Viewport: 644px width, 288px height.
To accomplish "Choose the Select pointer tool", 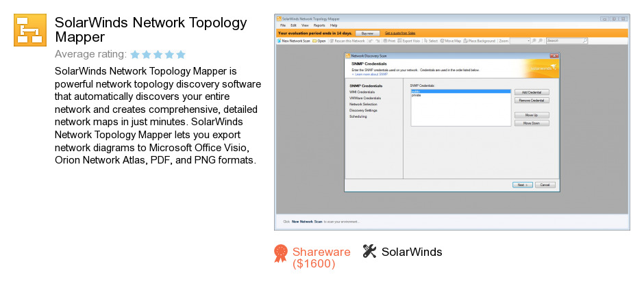I will click(x=431, y=41).
